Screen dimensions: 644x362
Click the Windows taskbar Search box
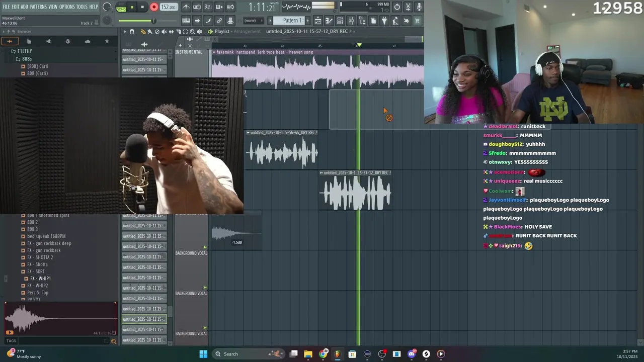248,354
